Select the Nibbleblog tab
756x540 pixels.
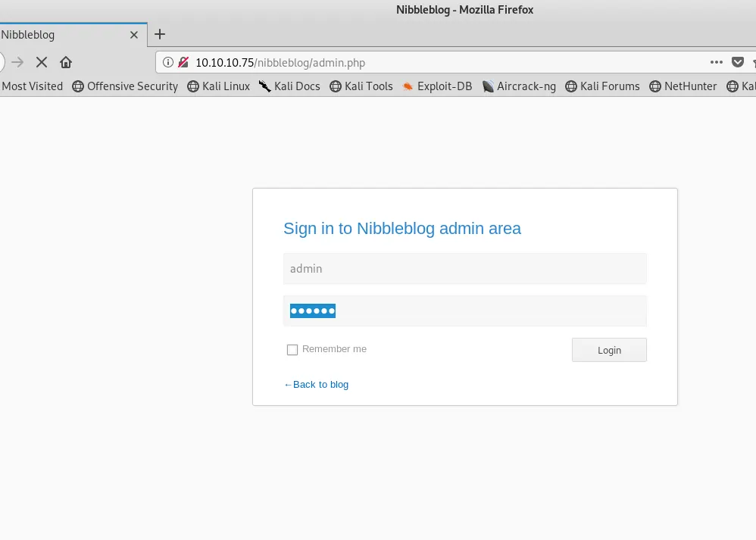(x=72, y=35)
